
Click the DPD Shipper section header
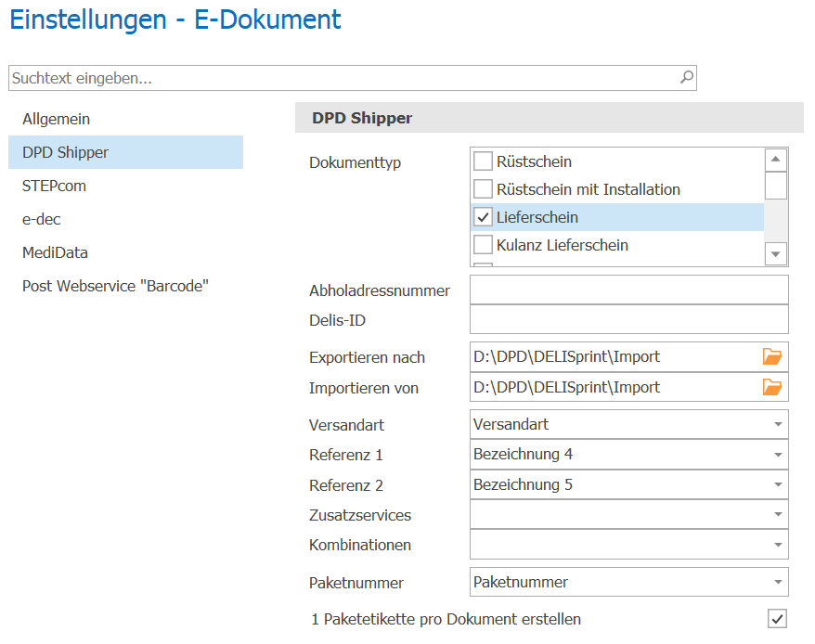[550, 118]
